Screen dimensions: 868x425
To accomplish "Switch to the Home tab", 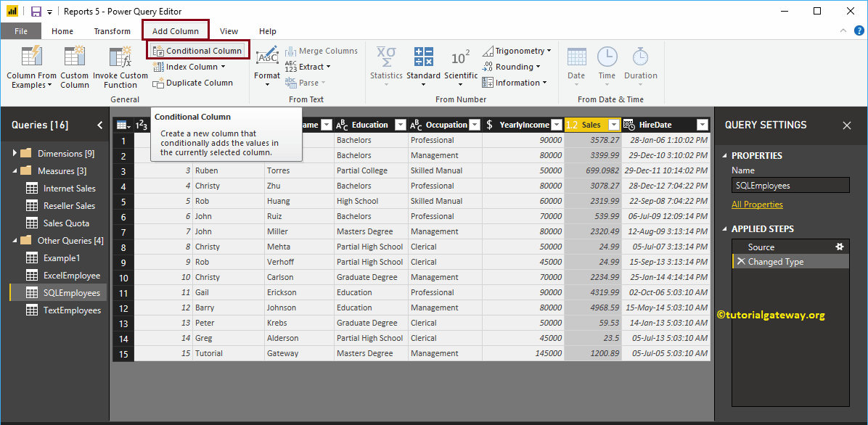I will click(62, 31).
